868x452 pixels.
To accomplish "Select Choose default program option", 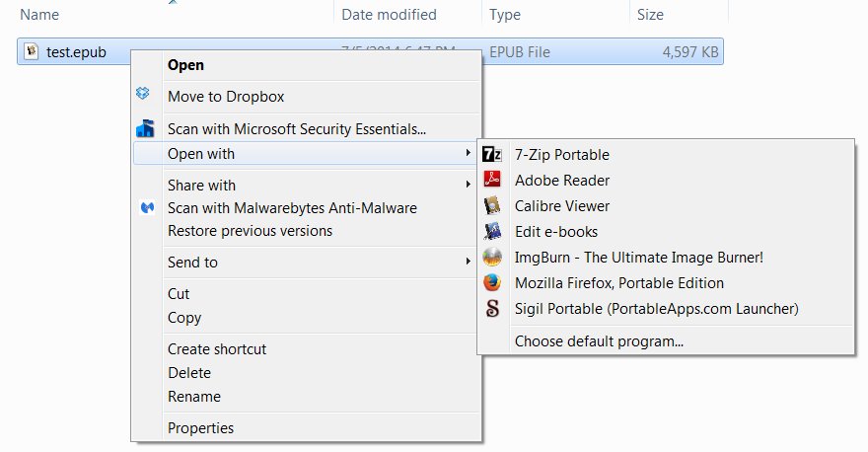I will pyautogui.click(x=599, y=341).
